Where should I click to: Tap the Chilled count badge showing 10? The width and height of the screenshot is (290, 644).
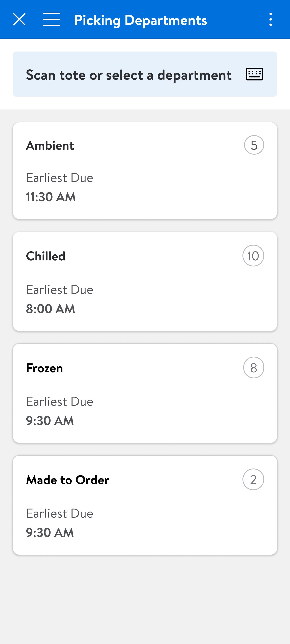point(253,256)
